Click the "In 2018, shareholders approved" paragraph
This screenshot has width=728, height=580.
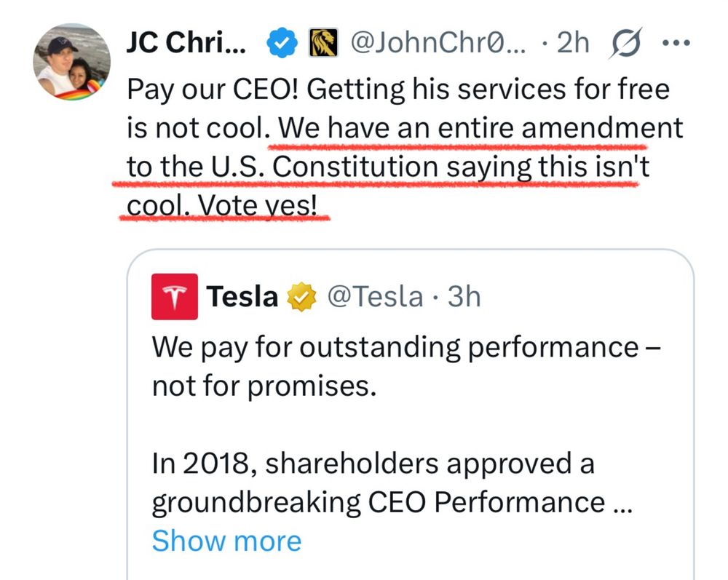coord(372,464)
